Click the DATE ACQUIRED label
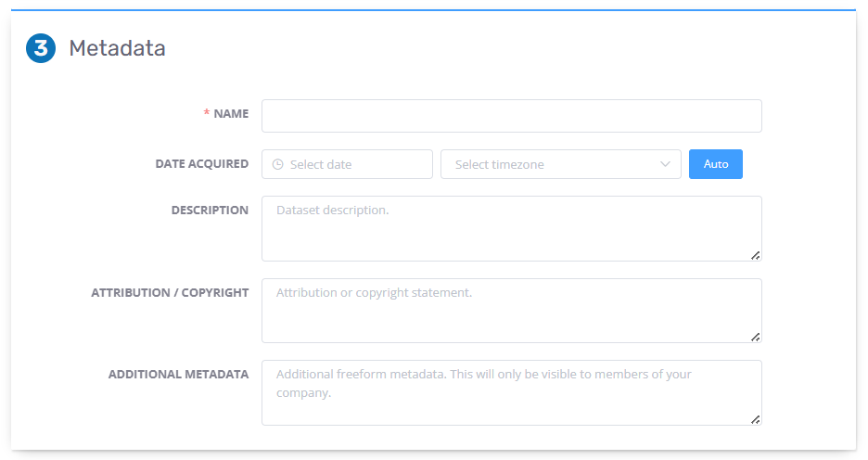This screenshot has height=460, width=868. point(202,164)
